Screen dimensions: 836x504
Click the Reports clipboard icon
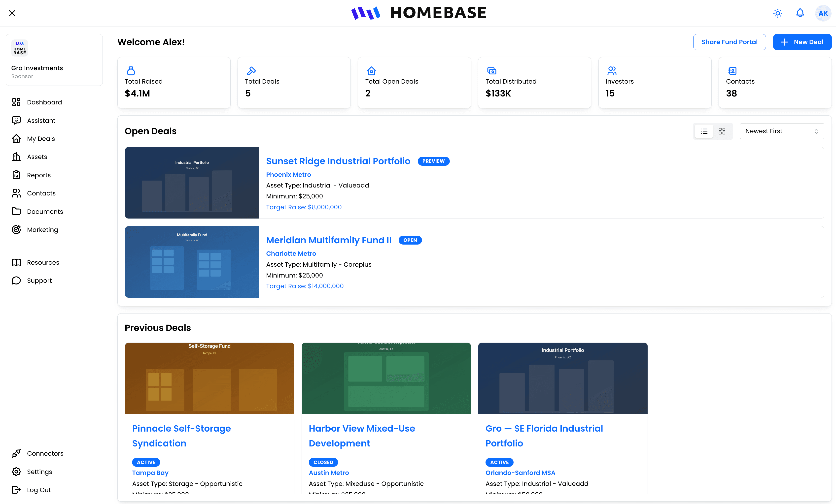coord(16,175)
